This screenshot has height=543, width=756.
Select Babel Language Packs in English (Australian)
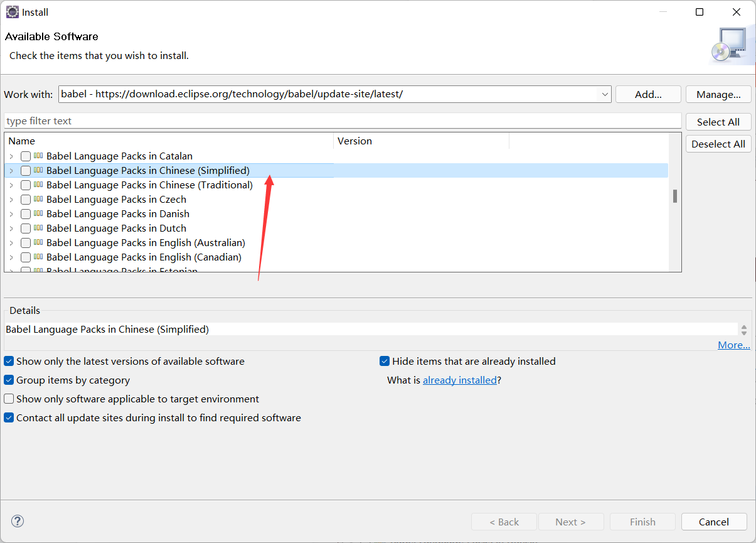pos(146,242)
